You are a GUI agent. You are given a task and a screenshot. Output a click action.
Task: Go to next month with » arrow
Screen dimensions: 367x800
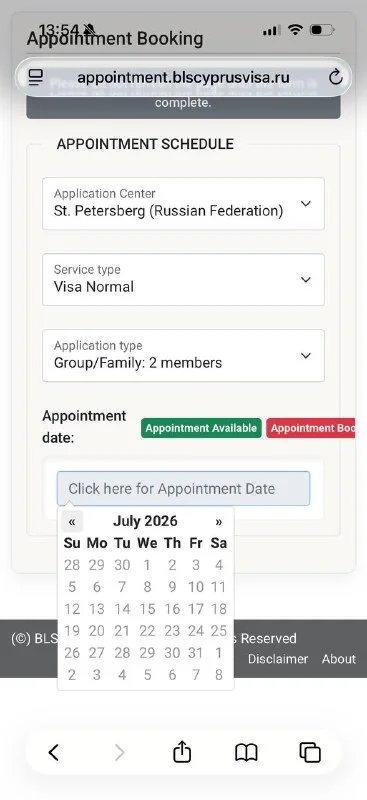218,521
